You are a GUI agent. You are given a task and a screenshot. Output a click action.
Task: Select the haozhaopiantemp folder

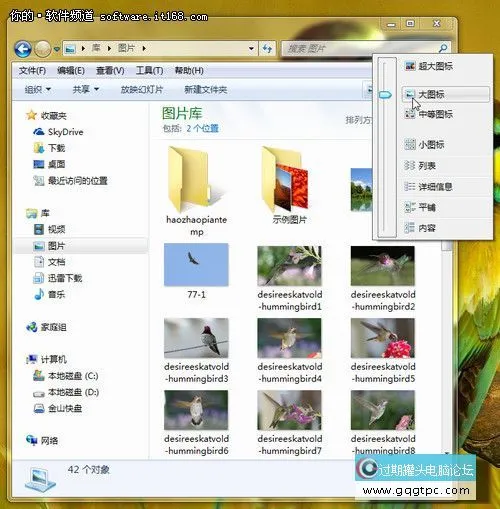click(x=196, y=191)
